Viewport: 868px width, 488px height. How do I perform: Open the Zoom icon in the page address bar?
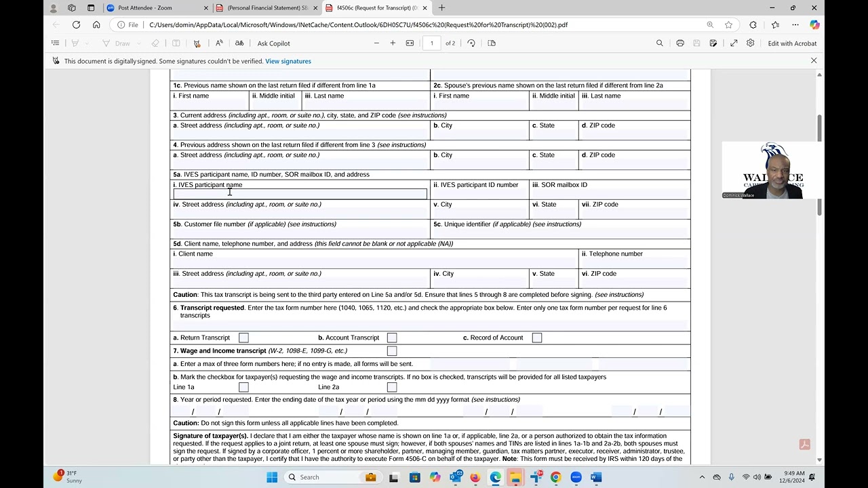(710, 25)
